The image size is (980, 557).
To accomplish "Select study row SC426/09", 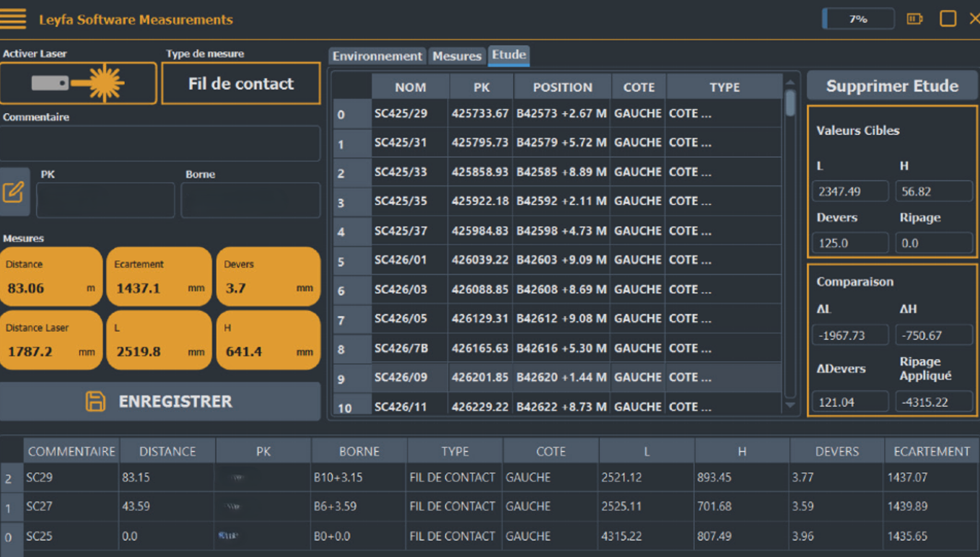I will 557,377.
